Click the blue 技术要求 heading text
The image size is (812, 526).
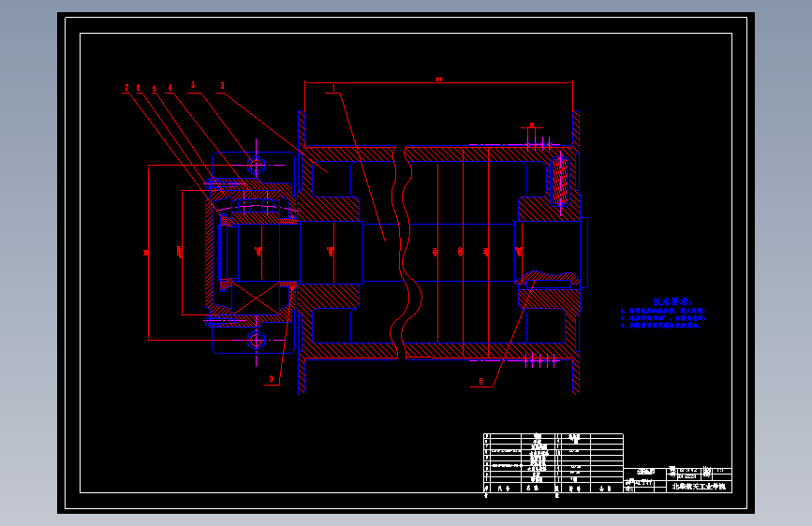pos(672,301)
